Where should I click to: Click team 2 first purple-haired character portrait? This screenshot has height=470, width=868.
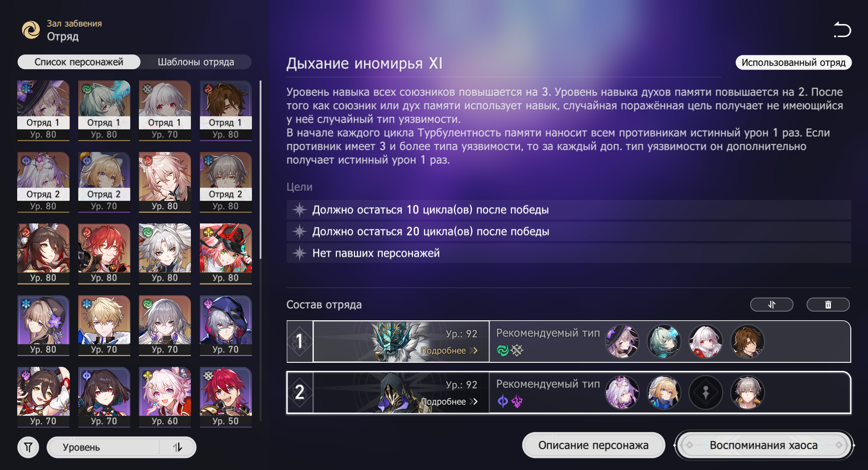[622, 393]
